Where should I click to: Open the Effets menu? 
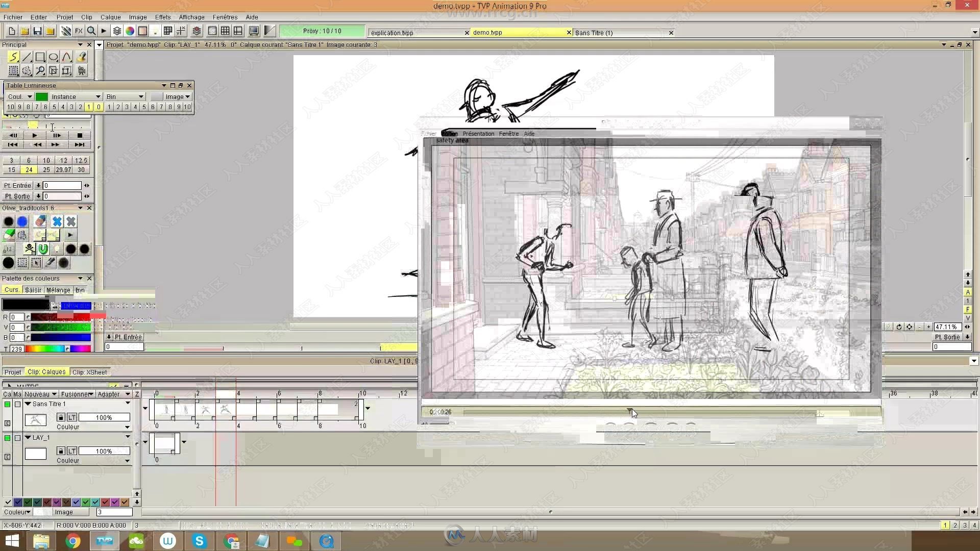[x=163, y=17]
